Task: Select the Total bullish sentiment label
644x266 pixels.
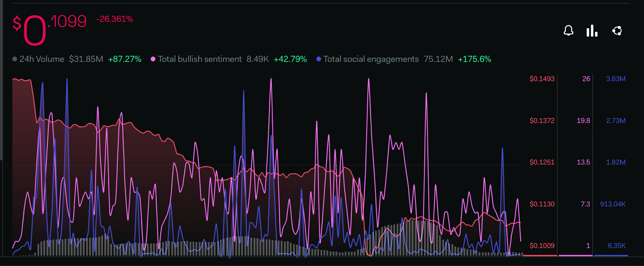Action: [200, 59]
